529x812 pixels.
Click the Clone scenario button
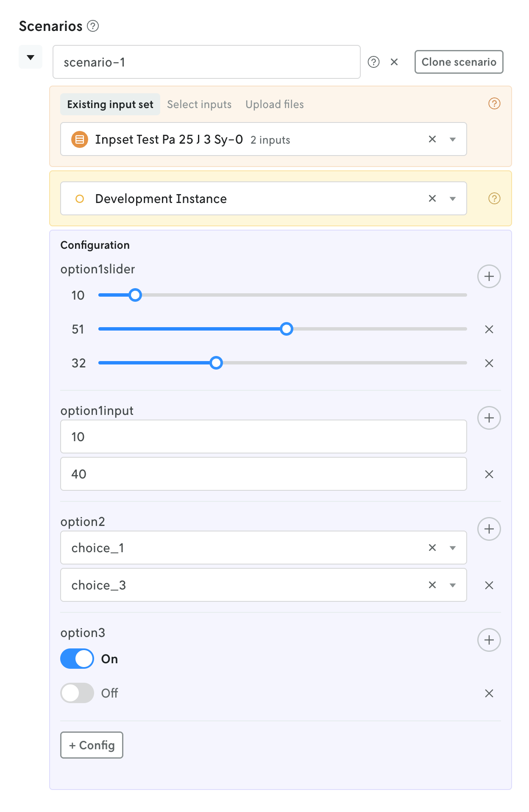[x=459, y=62]
